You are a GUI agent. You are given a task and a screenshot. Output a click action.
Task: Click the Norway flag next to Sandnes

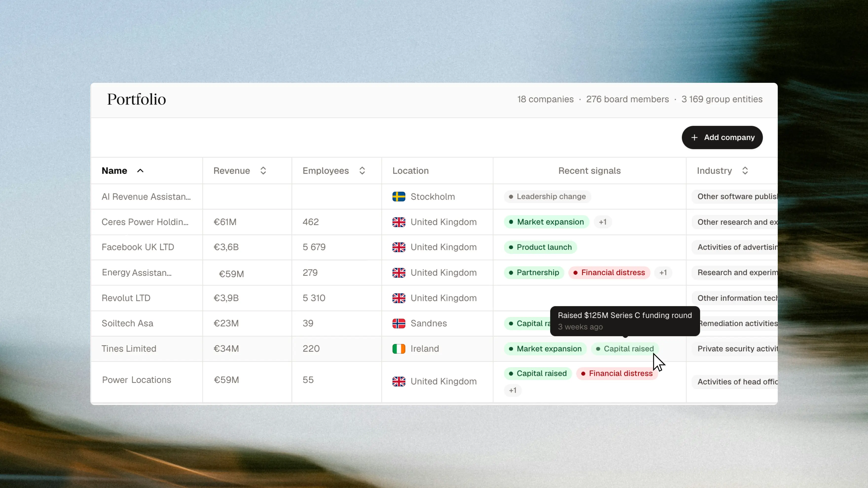point(399,323)
